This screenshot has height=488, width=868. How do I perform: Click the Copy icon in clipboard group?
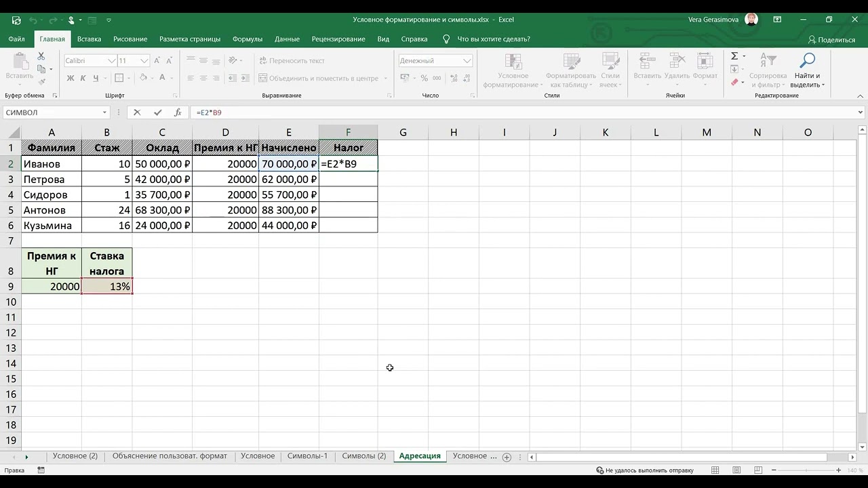tap(41, 69)
